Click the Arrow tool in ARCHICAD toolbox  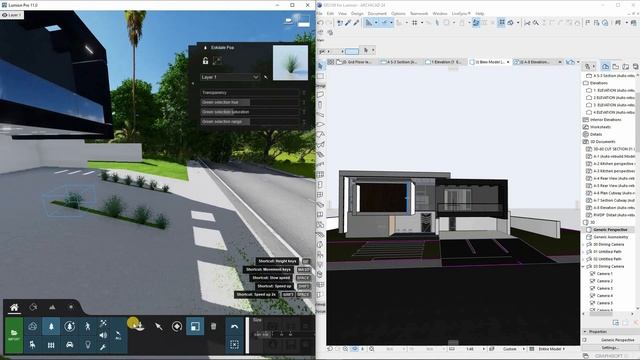point(320,66)
